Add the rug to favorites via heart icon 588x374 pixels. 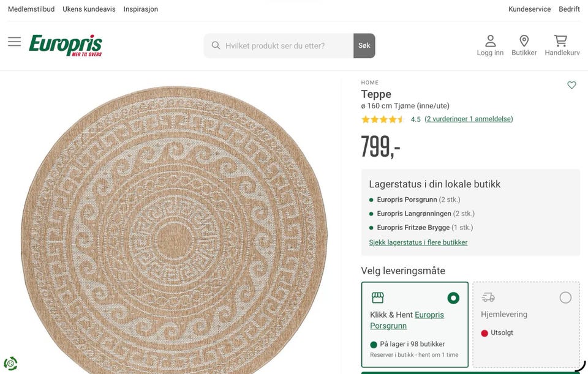pyautogui.click(x=571, y=85)
